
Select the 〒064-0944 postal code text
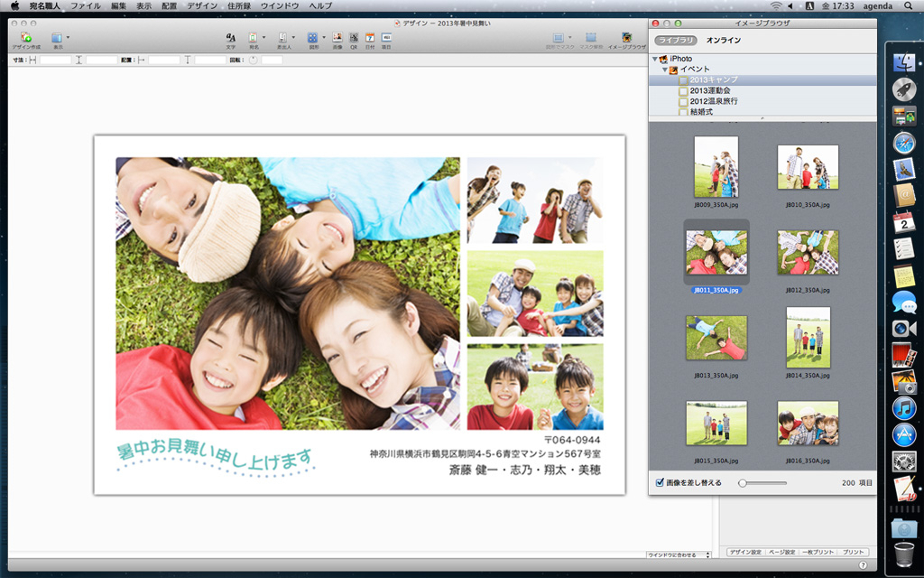tap(572, 440)
